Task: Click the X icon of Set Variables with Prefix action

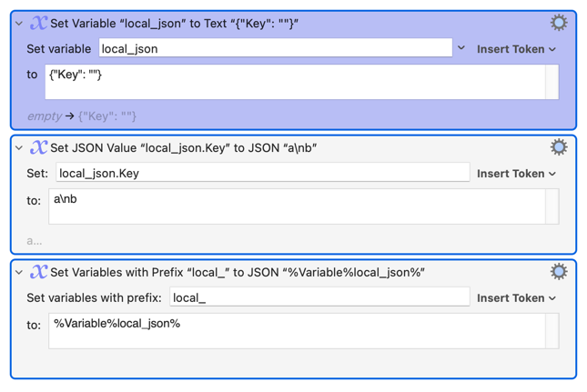Action: 38,272
